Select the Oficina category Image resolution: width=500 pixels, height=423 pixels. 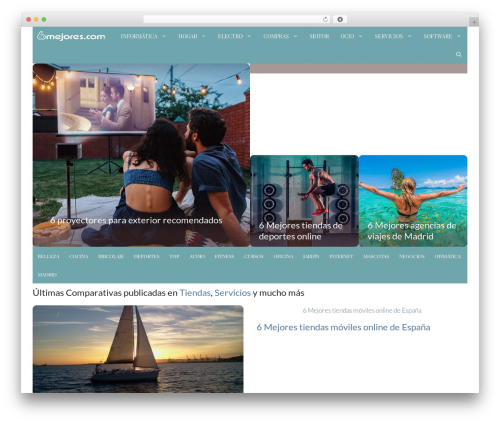point(283,256)
